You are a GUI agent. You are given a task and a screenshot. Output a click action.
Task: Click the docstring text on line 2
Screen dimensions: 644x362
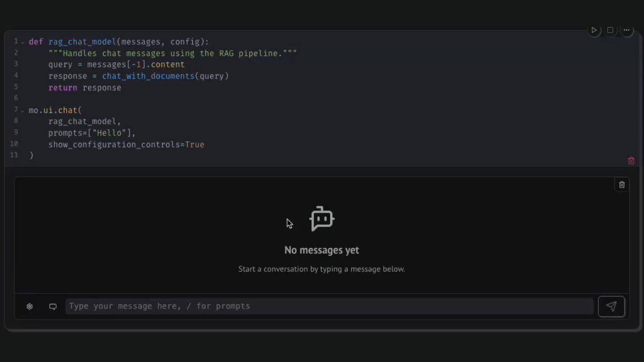[172, 54]
